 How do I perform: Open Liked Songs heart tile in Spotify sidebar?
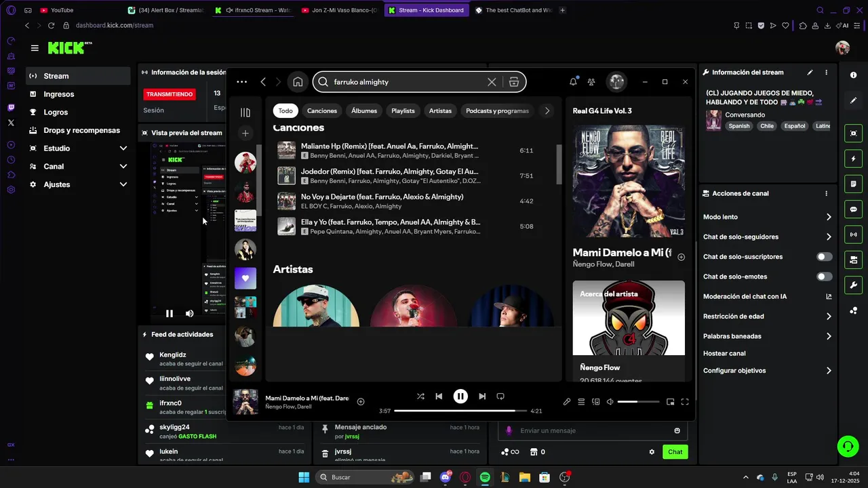pyautogui.click(x=245, y=278)
